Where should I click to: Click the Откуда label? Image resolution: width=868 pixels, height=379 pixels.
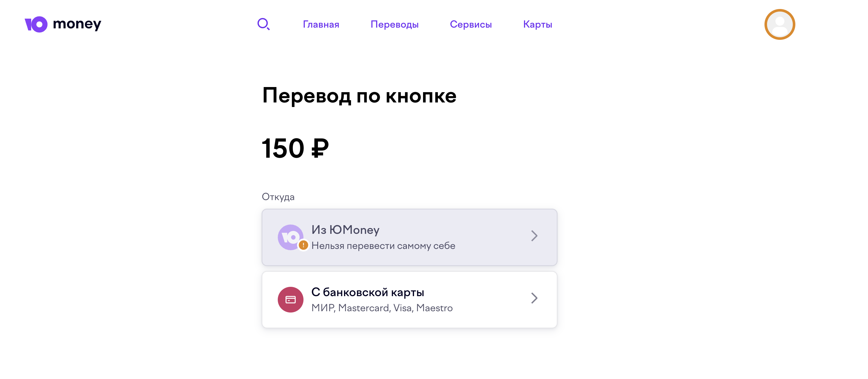[x=278, y=197]
